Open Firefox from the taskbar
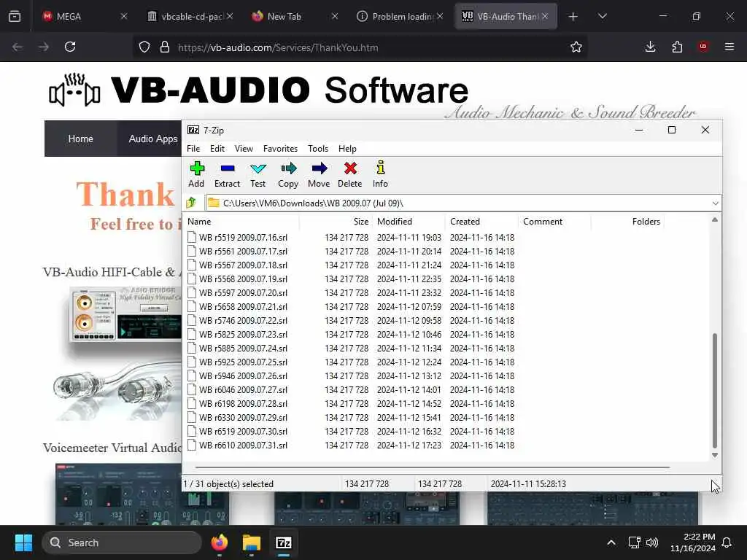The width and height of the screenshot is (747, 560). click(x=220, y=542)
